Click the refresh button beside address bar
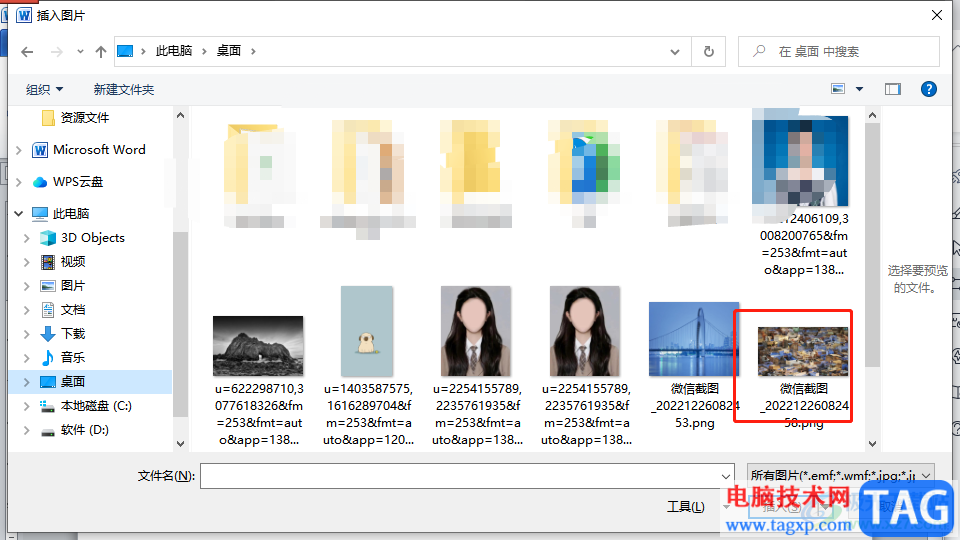This screenshot has height=540, width=960. [x=708, y=51]
